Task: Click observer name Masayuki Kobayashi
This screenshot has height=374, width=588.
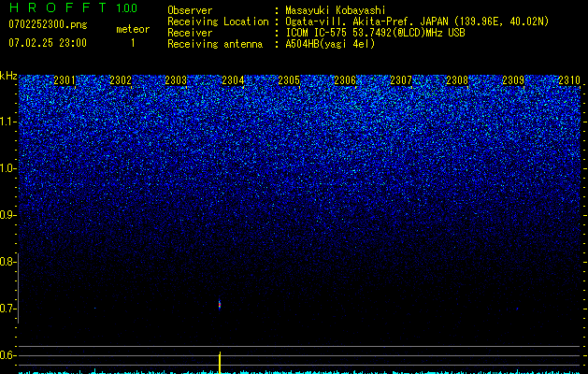Action: pos(336,10)
